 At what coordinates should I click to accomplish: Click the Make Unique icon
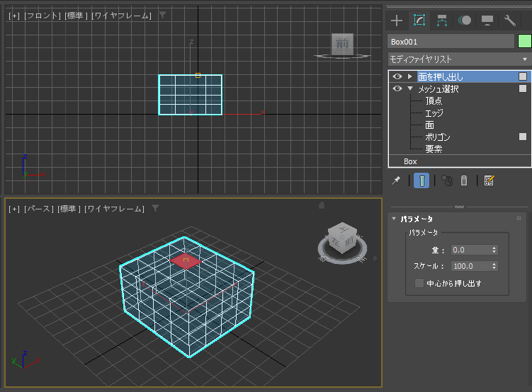point(447,180)
